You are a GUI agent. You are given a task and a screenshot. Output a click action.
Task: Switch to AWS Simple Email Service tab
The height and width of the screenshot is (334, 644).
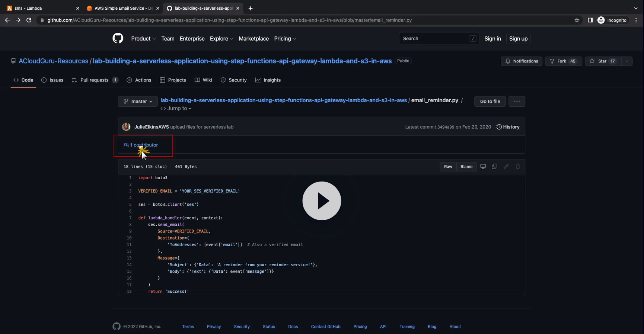coord(123,8)
